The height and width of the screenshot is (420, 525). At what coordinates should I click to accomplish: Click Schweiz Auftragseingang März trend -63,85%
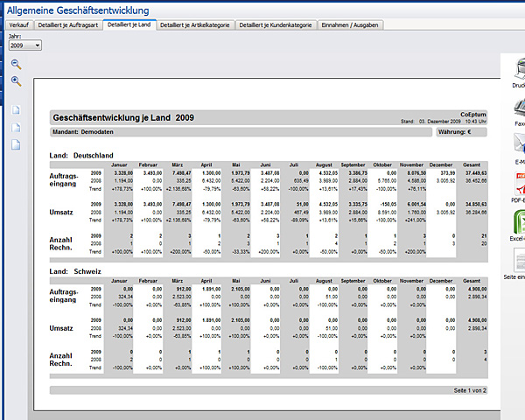point(182,304)
